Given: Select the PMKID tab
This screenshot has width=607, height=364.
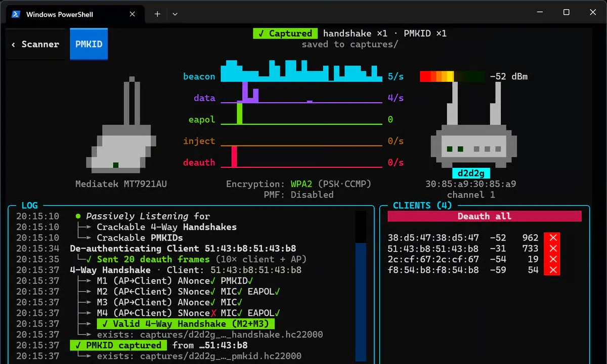Looking at the screenshot, I should tap(89, 44).
